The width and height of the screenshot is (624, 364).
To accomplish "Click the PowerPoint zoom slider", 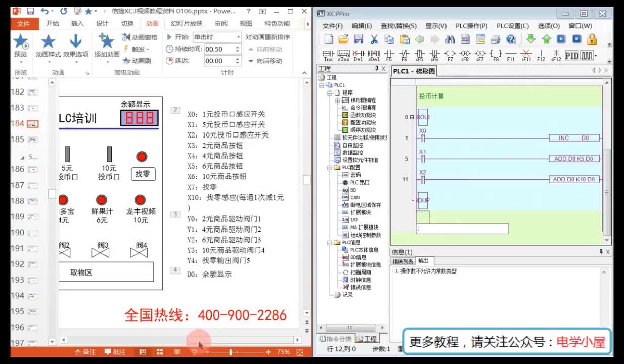I will pos(231,352).
